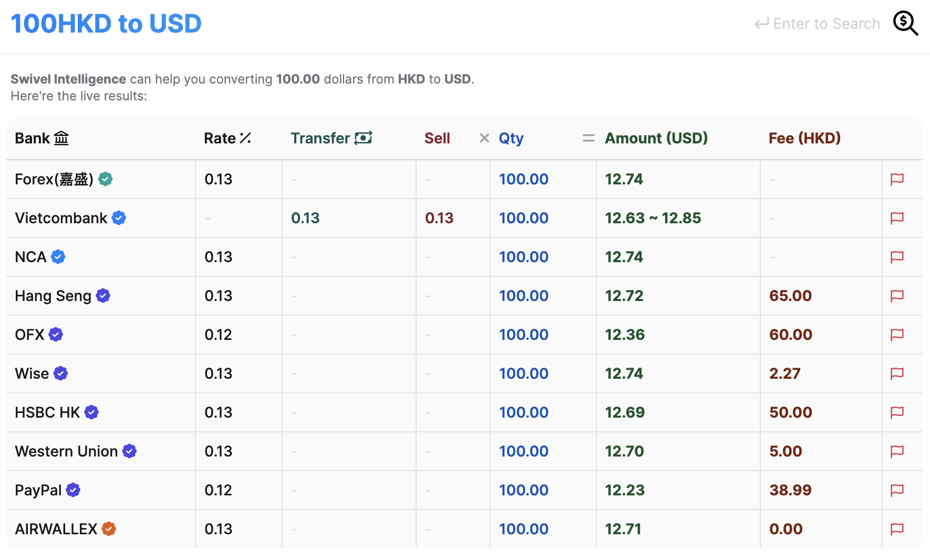Image resolution: width=930 pixels, height=560 pixels.
Task: Click the Western Union verified badge
Action: coord(130,451)
